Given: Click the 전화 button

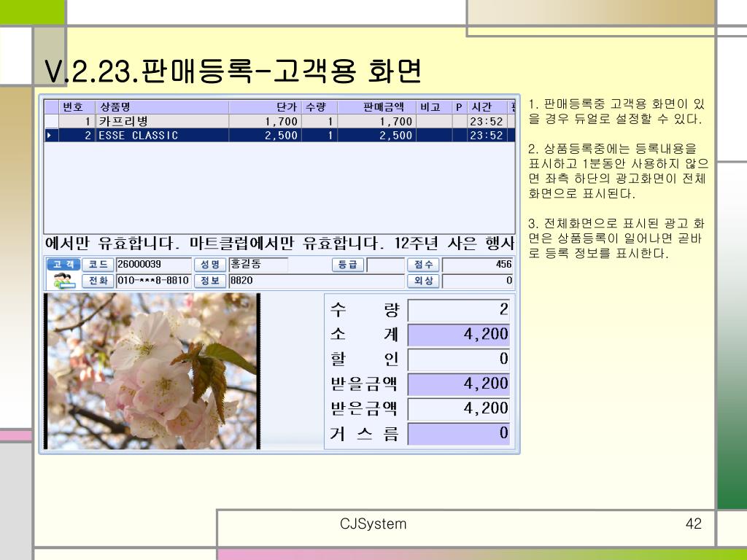Looking at the screenshot, I should tap(98, 281).
